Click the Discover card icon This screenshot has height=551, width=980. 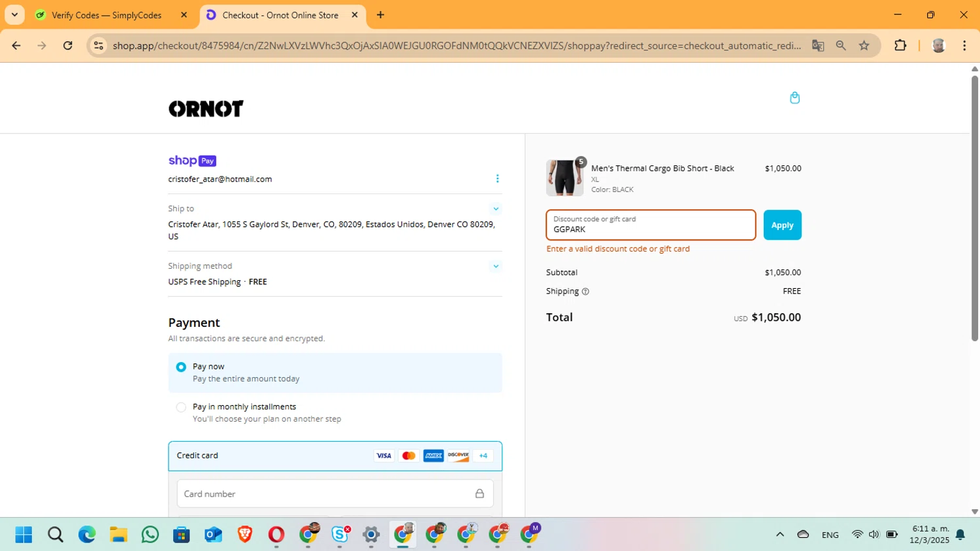tap(458, 456)
